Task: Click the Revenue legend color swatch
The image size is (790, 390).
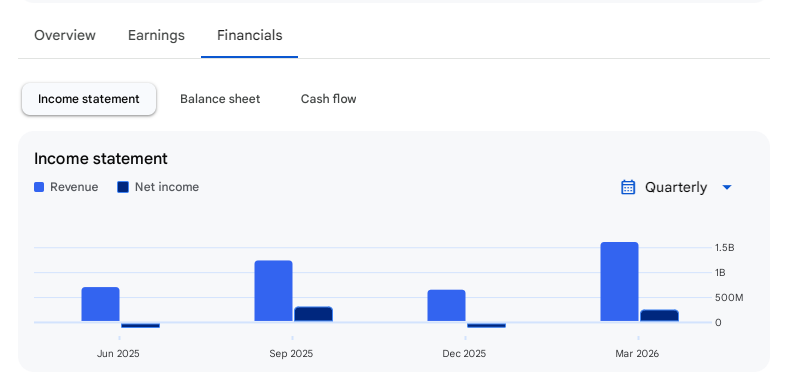Action: 39,187
